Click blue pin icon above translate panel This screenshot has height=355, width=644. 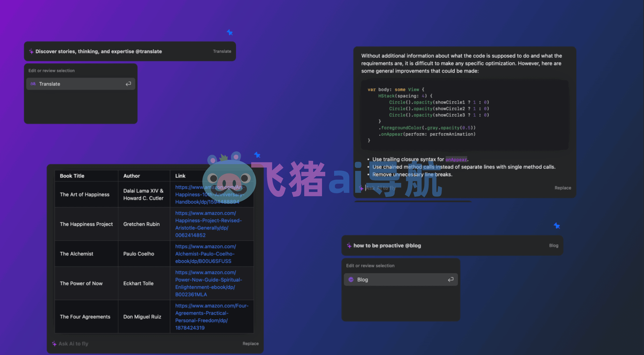pyautogui.click(x=230, y=33)
